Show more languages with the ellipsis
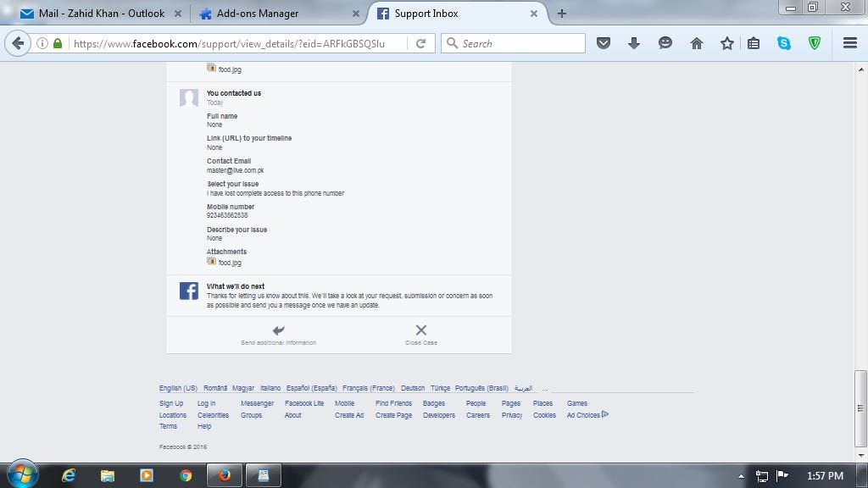The width and height of the screenshot is (868, 488). pos(545,388)
